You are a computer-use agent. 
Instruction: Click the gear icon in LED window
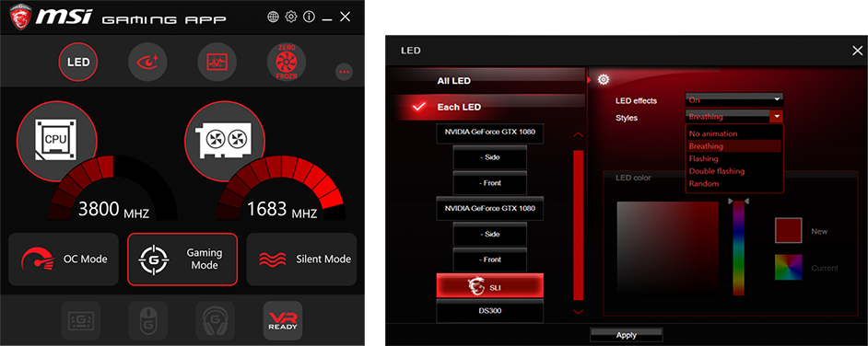[x=604, y=79]
